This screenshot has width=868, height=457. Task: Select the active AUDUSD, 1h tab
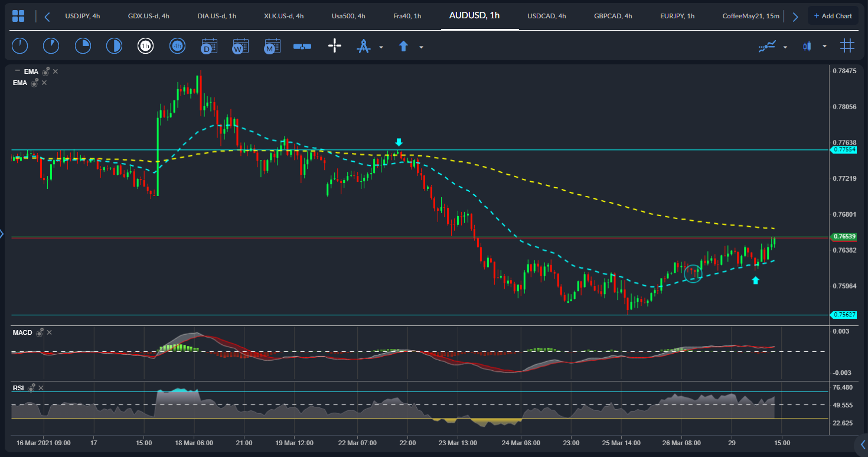[474, 15]
